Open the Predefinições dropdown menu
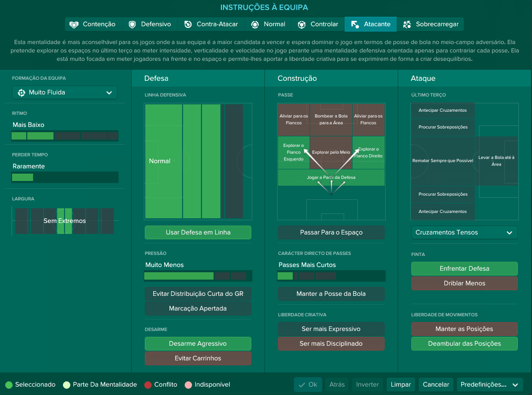This screenshot has height=395, width=532. tap(490, 385)
